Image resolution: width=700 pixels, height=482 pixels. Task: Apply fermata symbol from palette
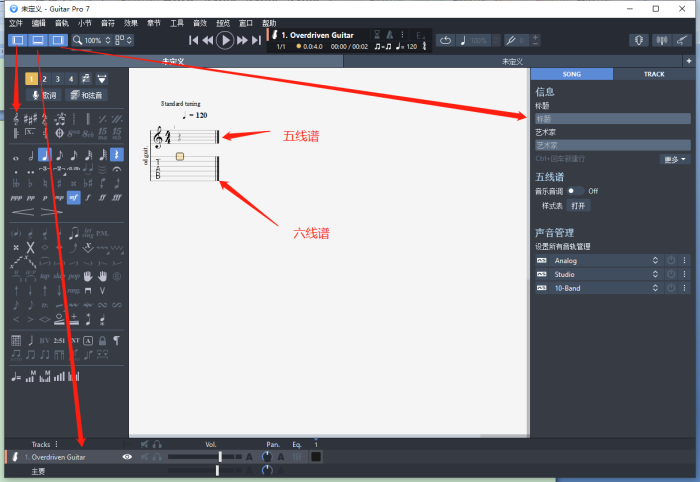coord(117,169)
